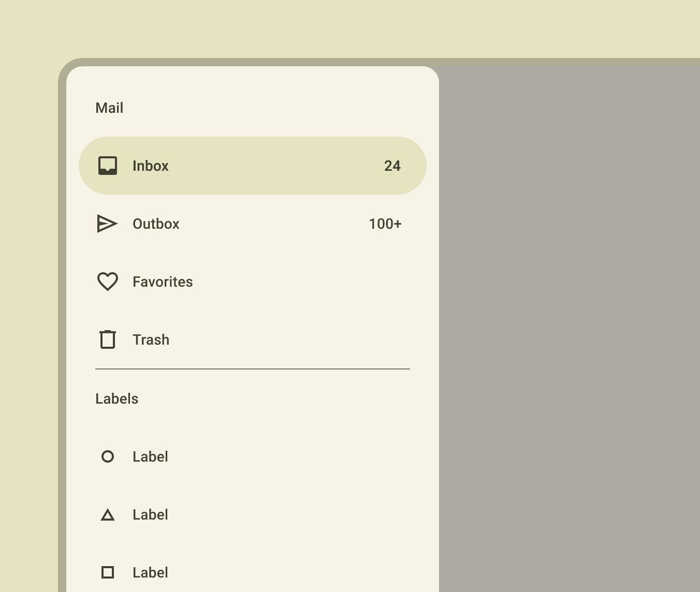The width and height of the screenshot is (700, 592).
Task: Select the Label with triangle marker
Action: click(x=253, y=514)
